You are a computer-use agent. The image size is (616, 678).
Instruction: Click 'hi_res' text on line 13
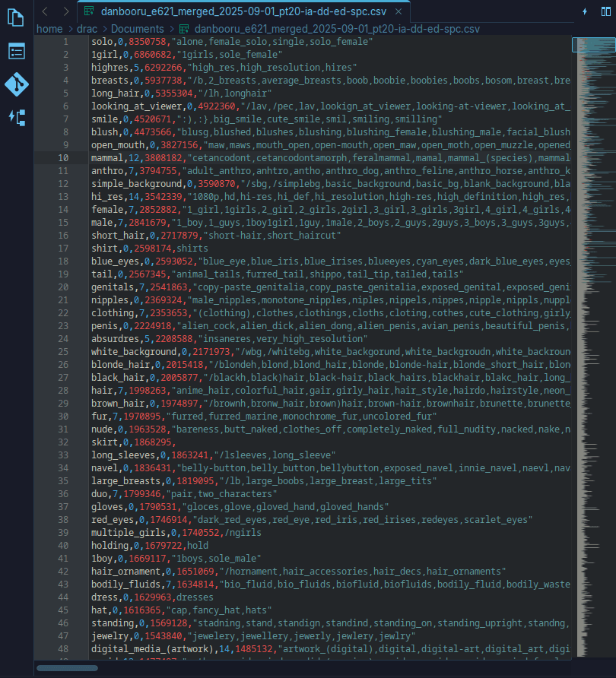pos(107,197)
